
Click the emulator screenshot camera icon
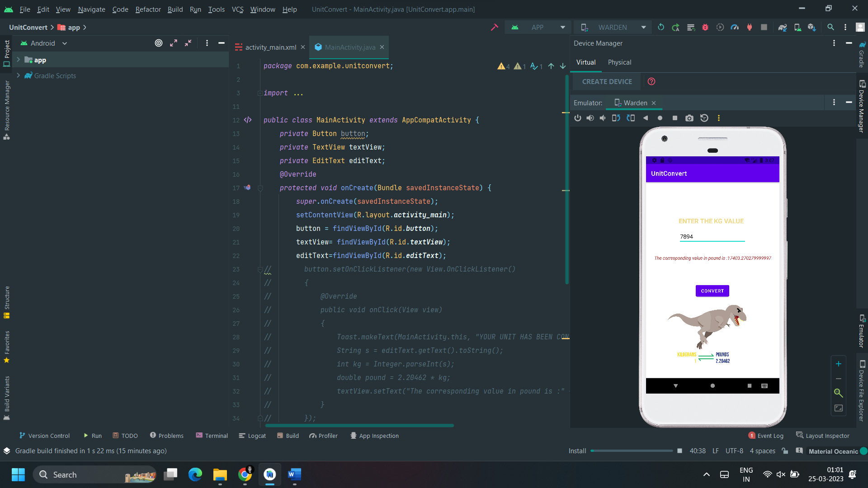pyautogui.click(x=689, y=118)
